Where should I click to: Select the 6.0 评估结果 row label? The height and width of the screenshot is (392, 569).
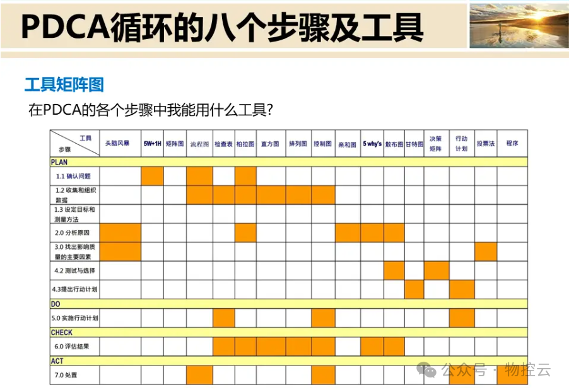[x=75, y=347]
